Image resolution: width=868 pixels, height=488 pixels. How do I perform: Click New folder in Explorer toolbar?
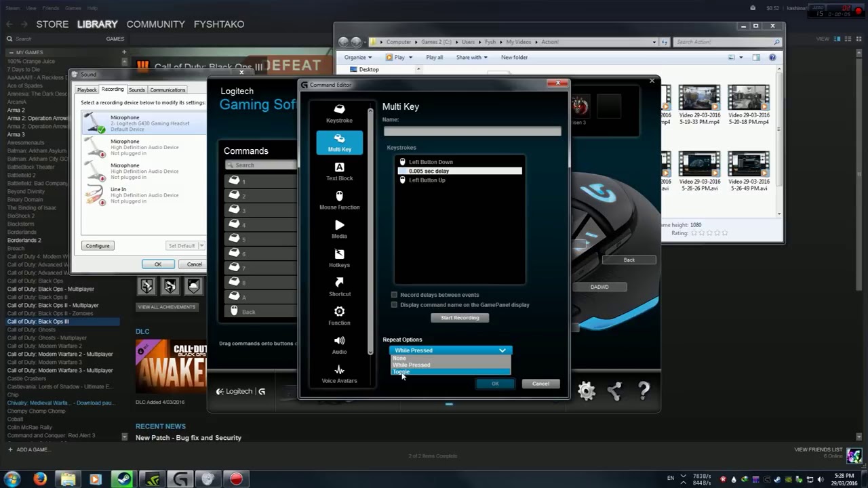[514, 58]
